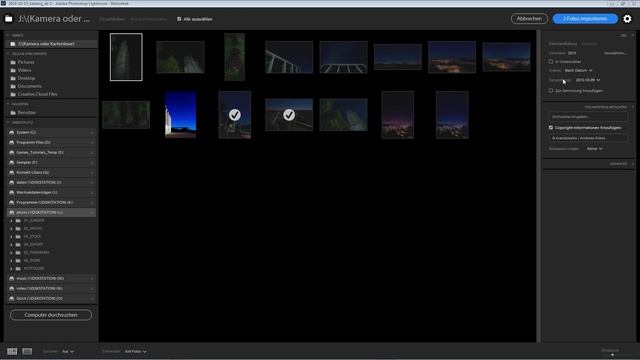Screen dimensions: 640x360
Task: Click the Auswählen... destination button
Action: [615, 53]
